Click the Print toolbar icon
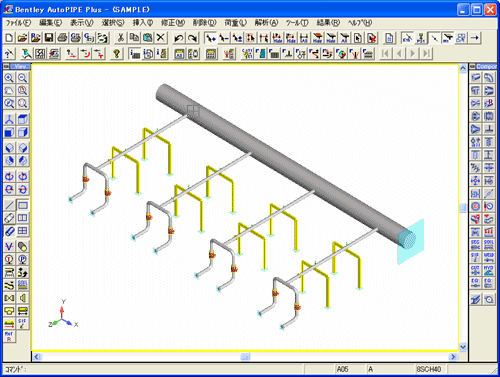500x377 pixels. (62, 38)
